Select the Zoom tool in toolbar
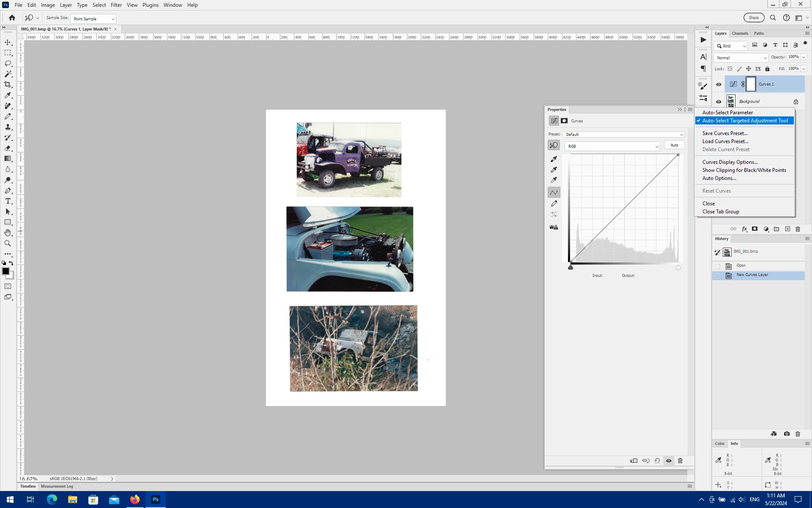Screen dimensions: 812x508 tap(8, 243)
